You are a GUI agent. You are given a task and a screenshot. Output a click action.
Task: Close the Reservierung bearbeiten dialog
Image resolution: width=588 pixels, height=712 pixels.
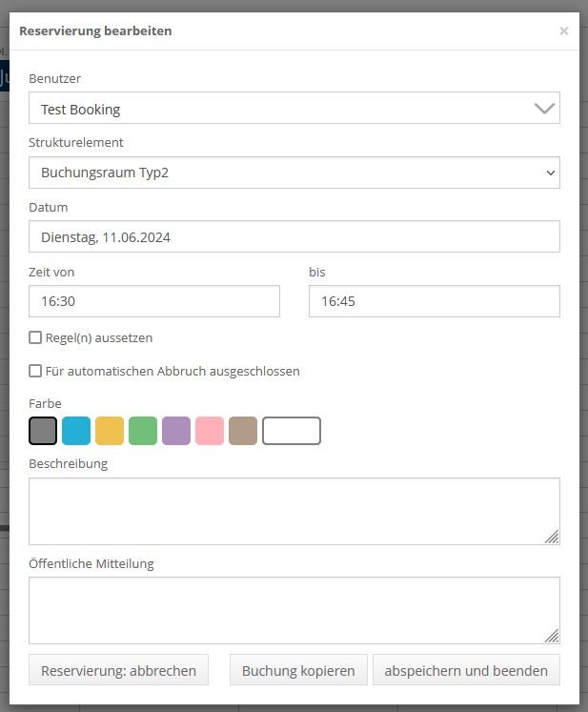pos(563,31)
